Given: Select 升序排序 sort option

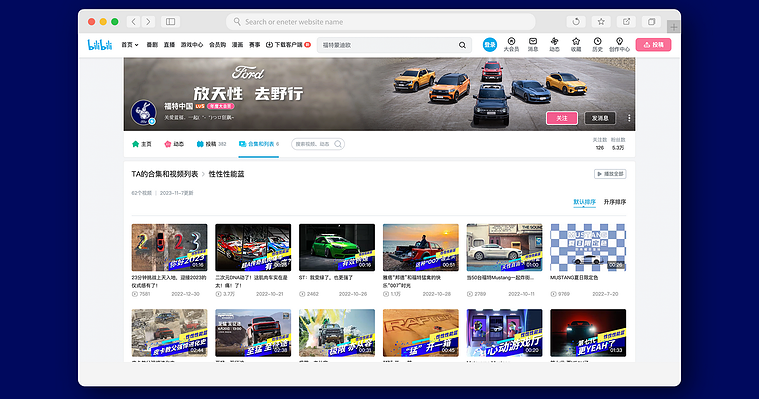Looking at the screenshot, I should (615, 202).
